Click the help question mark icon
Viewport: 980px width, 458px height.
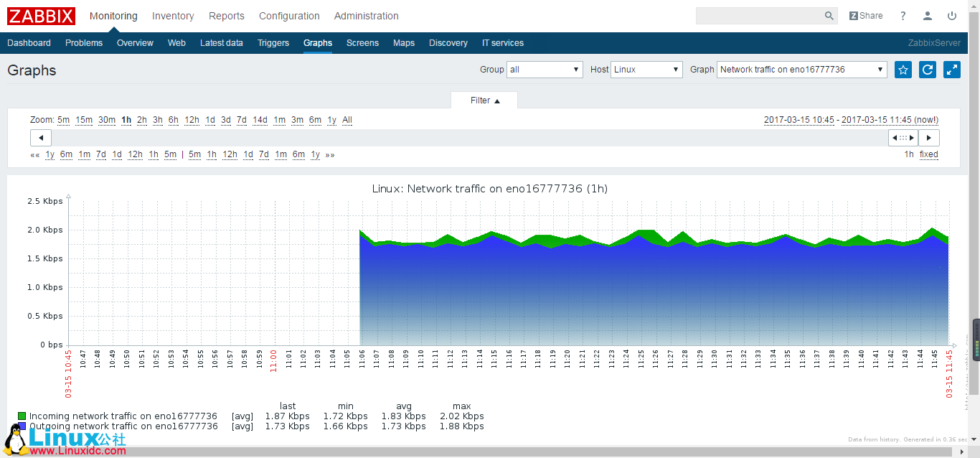903,15
